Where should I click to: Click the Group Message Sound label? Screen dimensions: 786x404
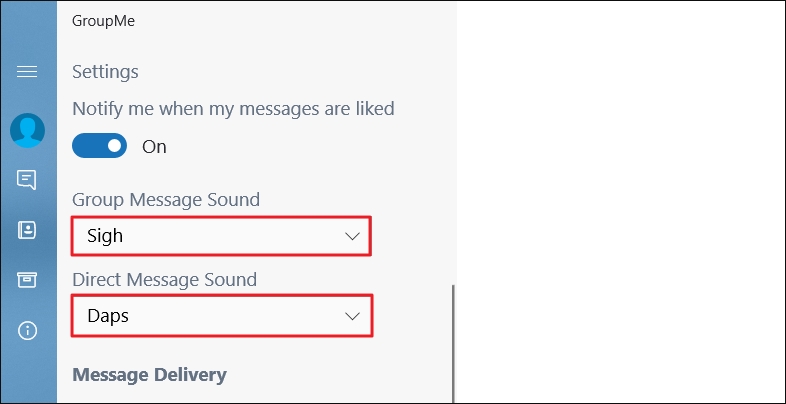pyautogui.click(x=166, y=200)
